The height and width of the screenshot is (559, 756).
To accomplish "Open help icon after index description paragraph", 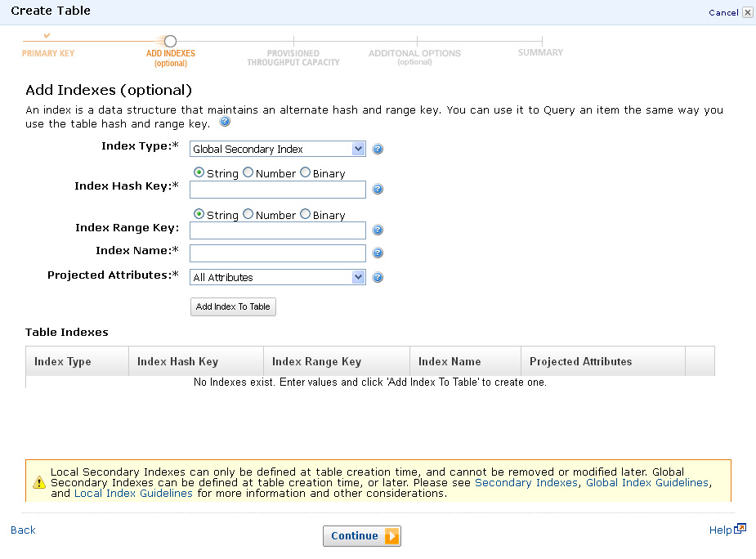I will pos(225,122).
